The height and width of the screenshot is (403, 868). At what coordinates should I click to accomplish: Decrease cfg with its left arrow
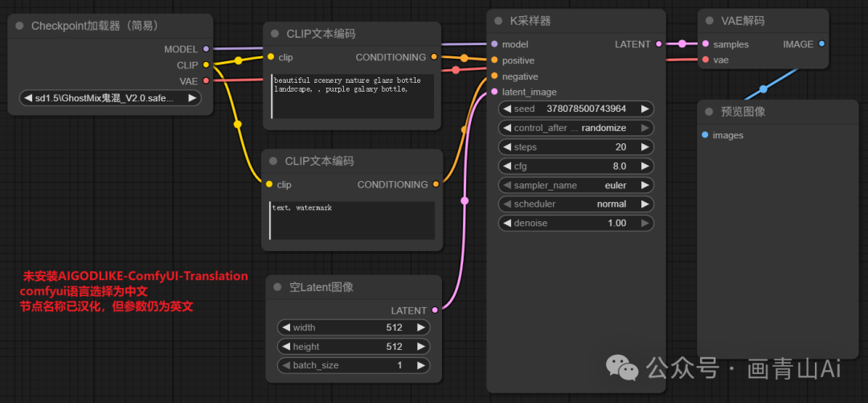507,166
